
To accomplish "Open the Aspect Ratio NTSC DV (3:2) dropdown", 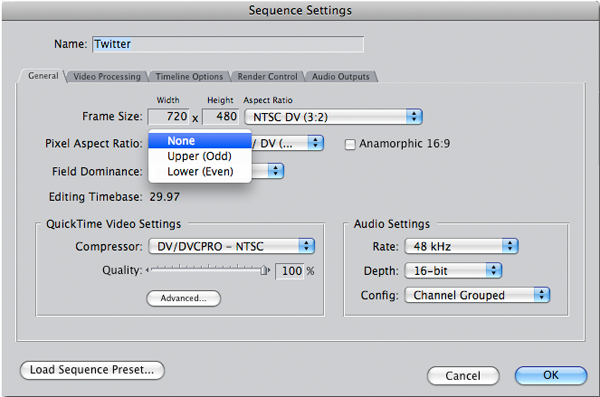I will click(333, 117).
